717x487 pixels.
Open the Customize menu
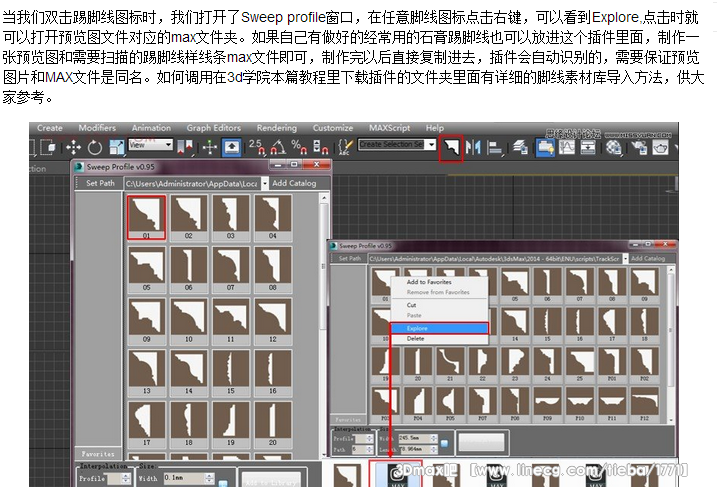tap(333, 128)
